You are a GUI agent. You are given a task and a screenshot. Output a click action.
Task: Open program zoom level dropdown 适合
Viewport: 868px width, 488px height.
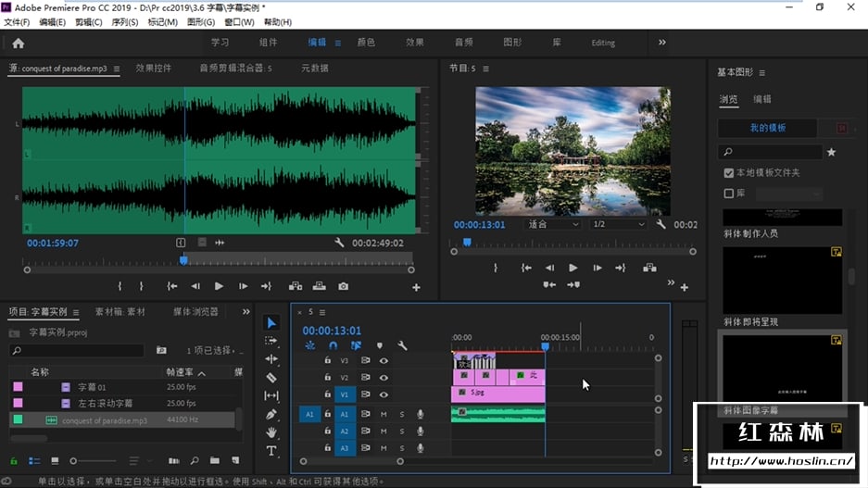pos(552,224)
